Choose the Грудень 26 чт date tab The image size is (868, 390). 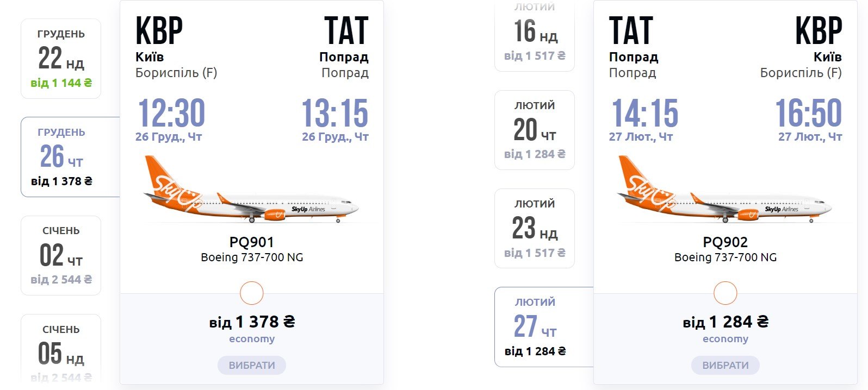[x=70, y=157]
